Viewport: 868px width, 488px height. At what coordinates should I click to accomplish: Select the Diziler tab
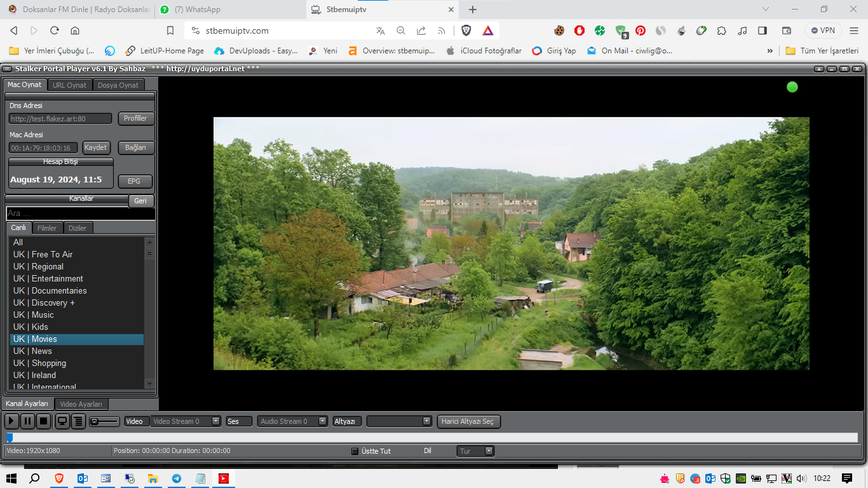coord(78,228)
